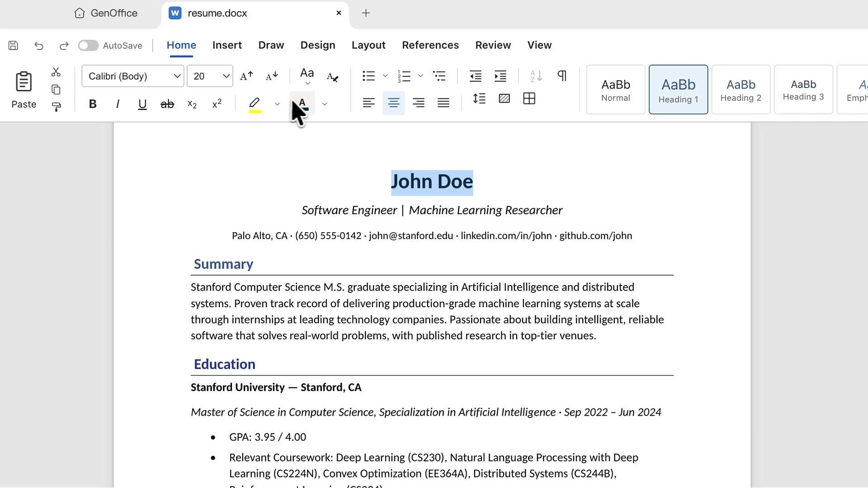The width and height of the screenshot is (868, 488).
Task: Click the Format Painter icon
Action: point(56,107)
